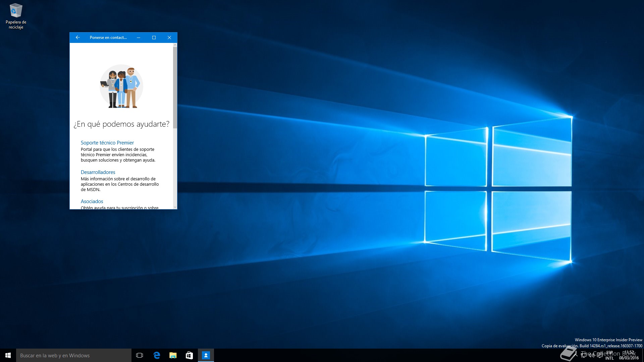Click the scrollbar down arrow in app window
Viewport: 644px width, 362px height.
point(175,207)
